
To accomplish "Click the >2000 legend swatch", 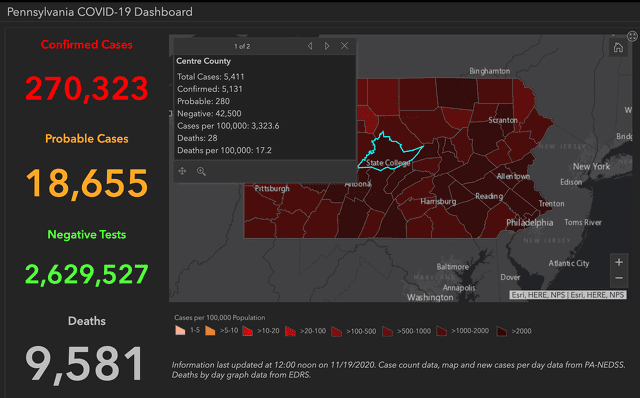I will coord(501,331).
